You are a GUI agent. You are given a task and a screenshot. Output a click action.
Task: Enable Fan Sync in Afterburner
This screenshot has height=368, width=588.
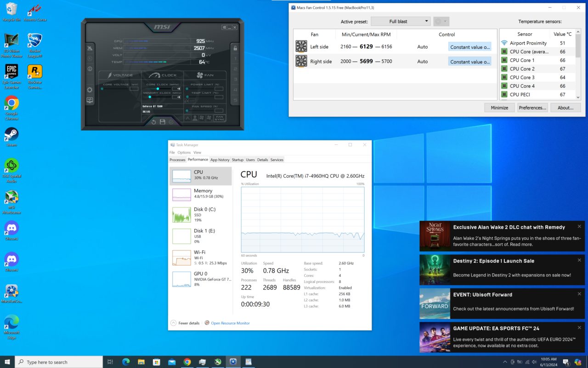point(220,119)
